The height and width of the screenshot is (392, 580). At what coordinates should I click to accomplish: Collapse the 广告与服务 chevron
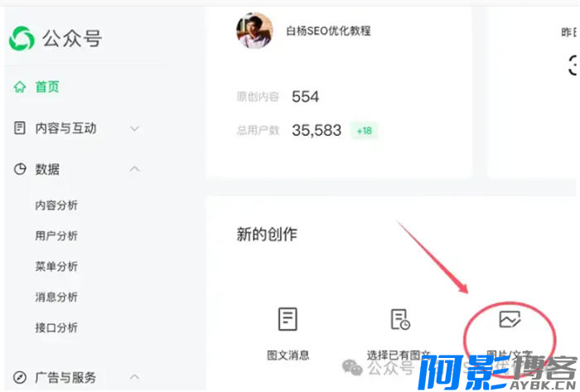pos(134,377)
